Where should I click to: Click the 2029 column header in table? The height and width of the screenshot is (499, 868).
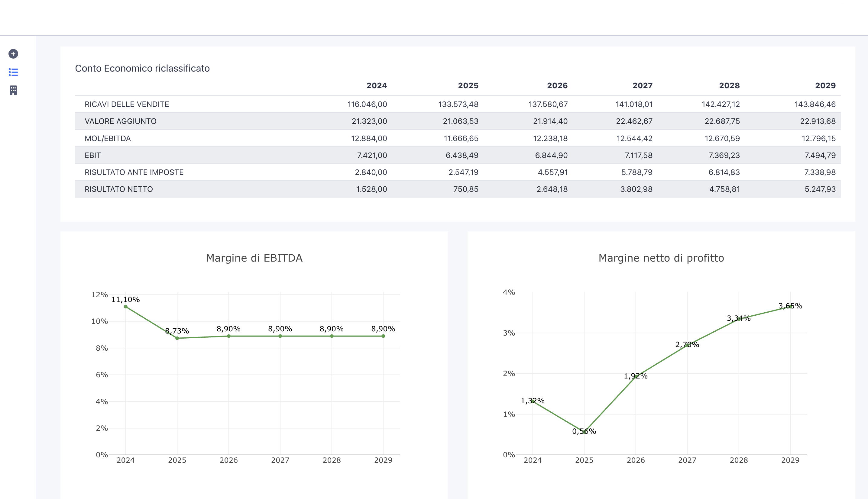click(825, 86)
